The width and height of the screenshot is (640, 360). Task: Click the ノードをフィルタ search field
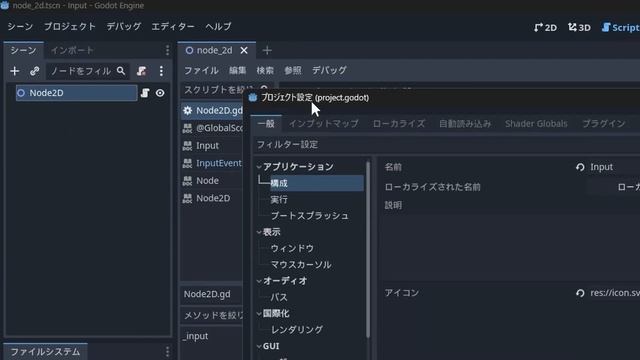pos(87,71)
